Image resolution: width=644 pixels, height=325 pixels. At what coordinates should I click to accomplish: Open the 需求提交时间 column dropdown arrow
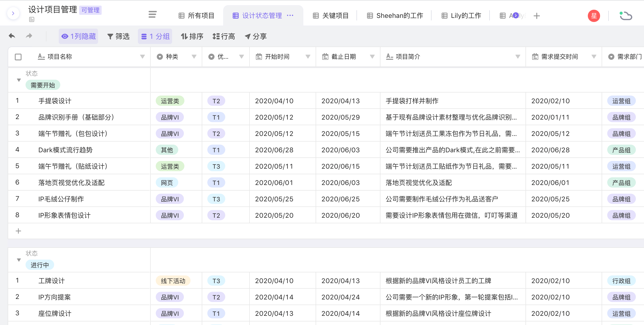coord(594,57)
